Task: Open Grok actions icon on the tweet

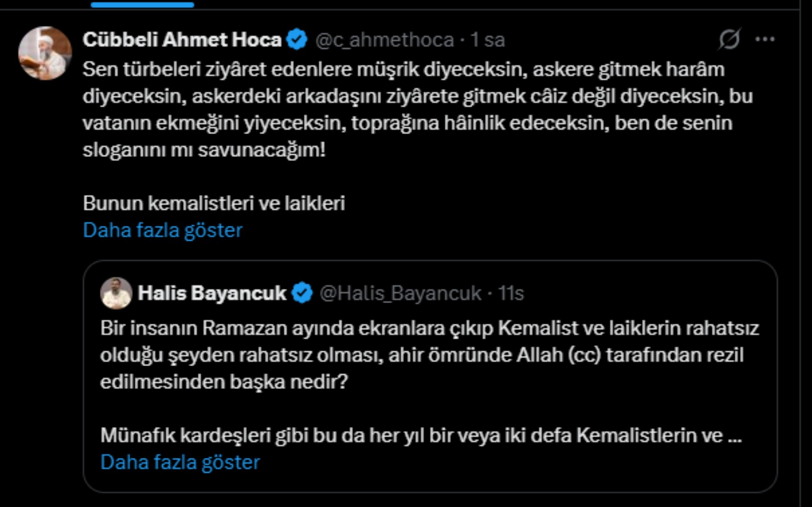Action: coord(729,39)
